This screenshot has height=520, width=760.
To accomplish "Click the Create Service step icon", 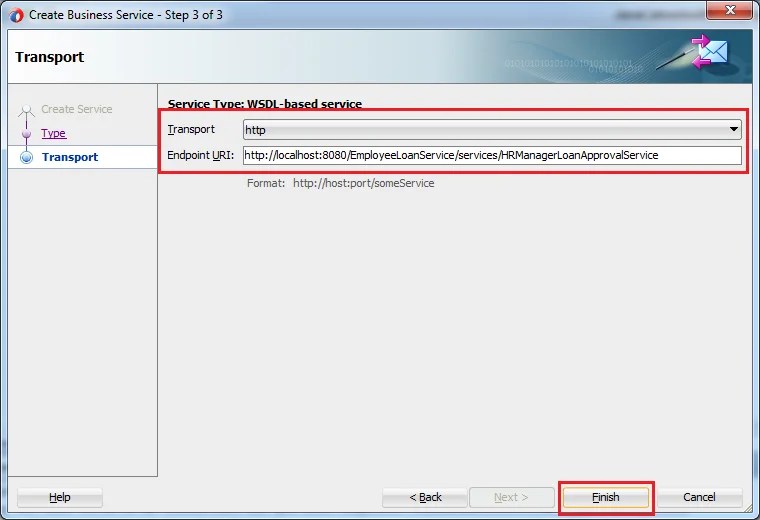I will click(x=26, y=110).
